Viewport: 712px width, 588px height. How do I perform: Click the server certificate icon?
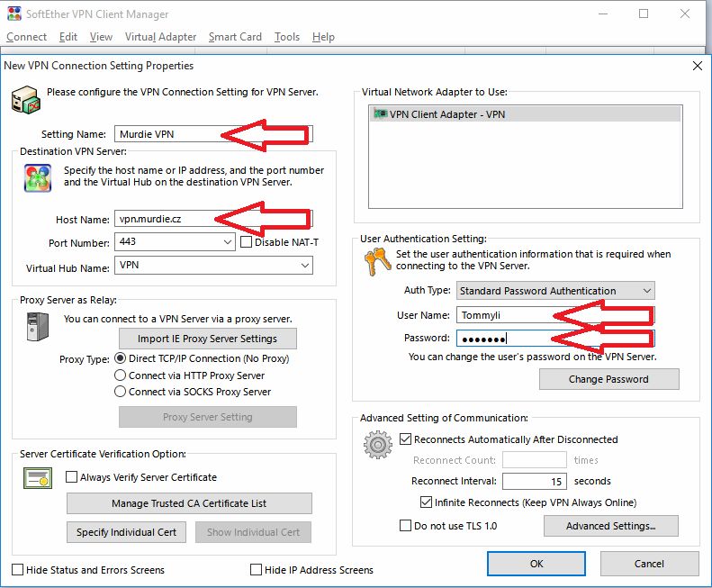[x=38, y=478]
